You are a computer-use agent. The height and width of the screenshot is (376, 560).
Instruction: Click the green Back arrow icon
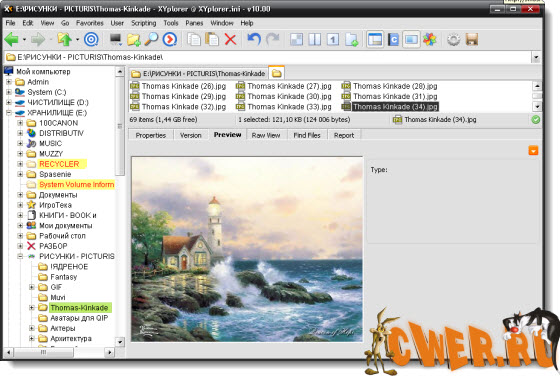tap(11, 39)
